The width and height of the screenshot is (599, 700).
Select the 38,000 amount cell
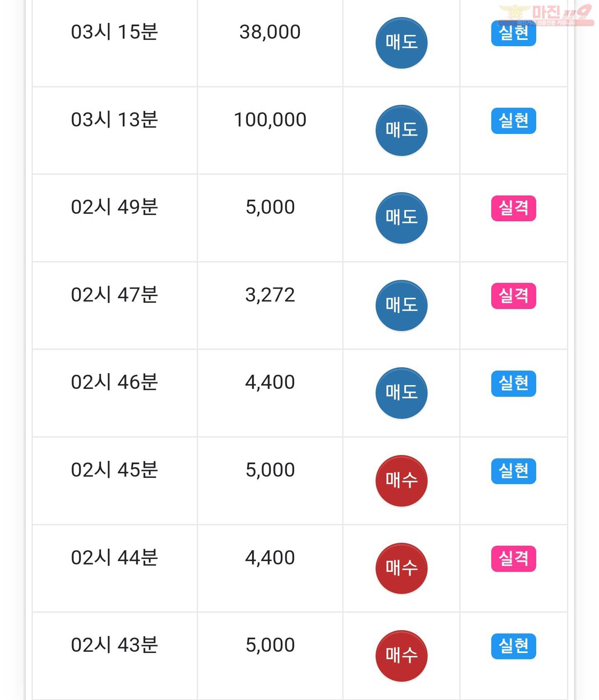pos(270,43)
